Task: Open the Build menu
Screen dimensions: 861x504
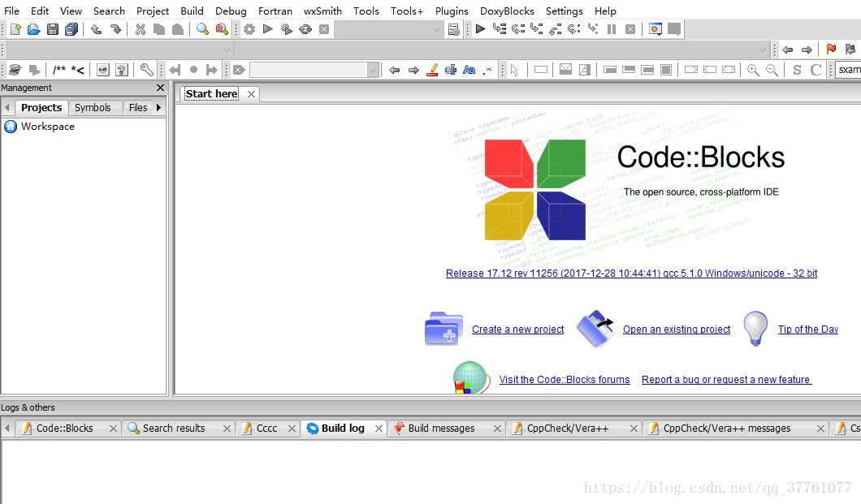Action: [x=193, y=11]
